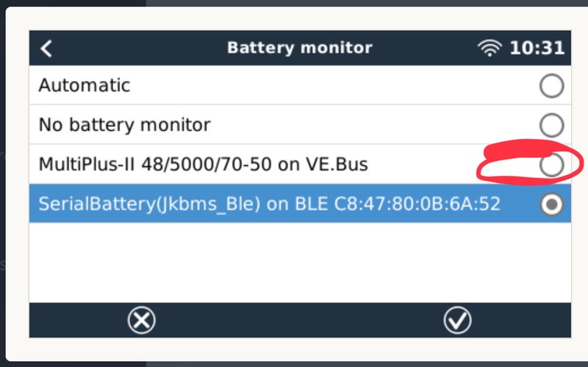Click the Automatic list entry label
The width and height of the screenshot is (588, 367).
85,85
